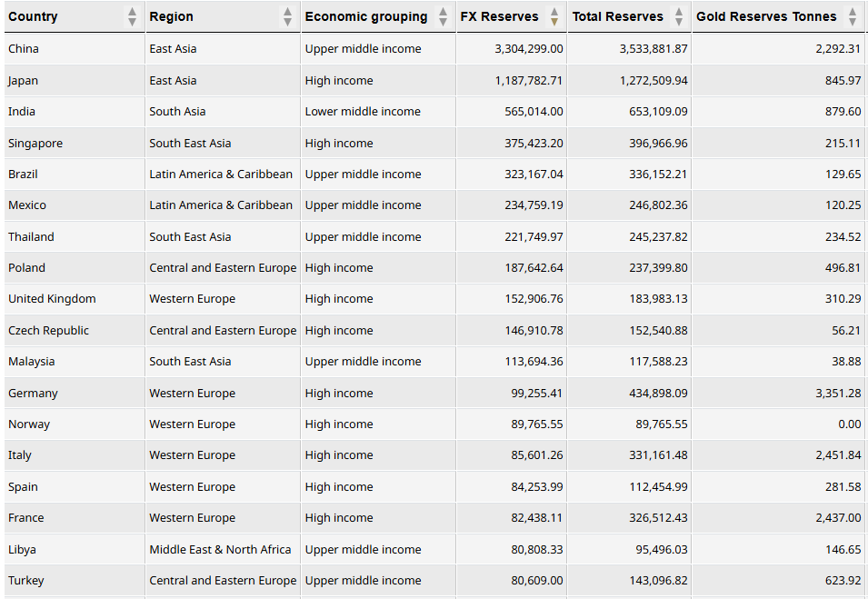The height and width of the screenshot is (599, 868).
Task: Sort by Total Reserves sort arrows
Action: click(679, 16)
